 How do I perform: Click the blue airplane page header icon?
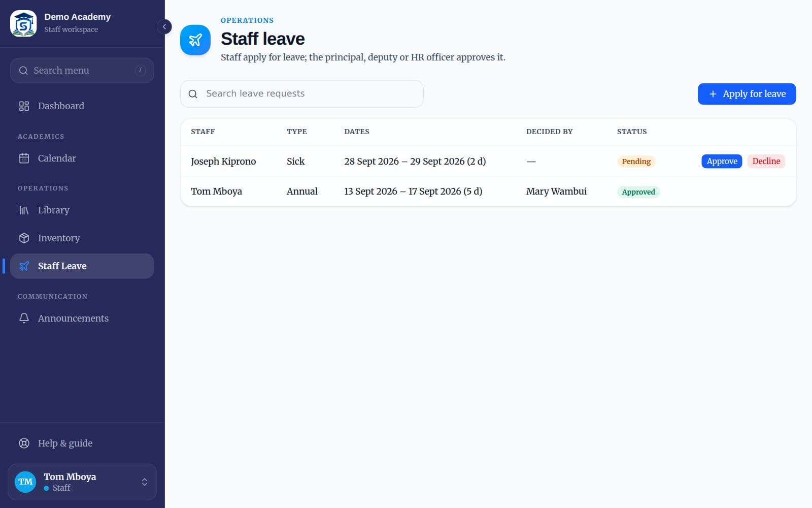click(x=195, y=40)
